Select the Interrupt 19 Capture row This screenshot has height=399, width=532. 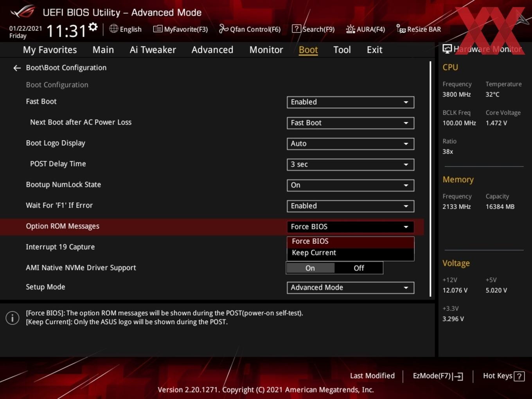[60, 247]
